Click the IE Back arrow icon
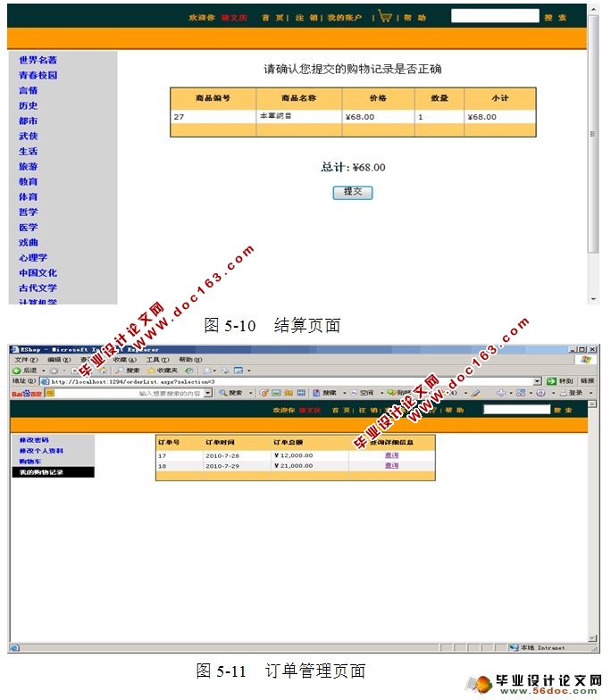 16,371
